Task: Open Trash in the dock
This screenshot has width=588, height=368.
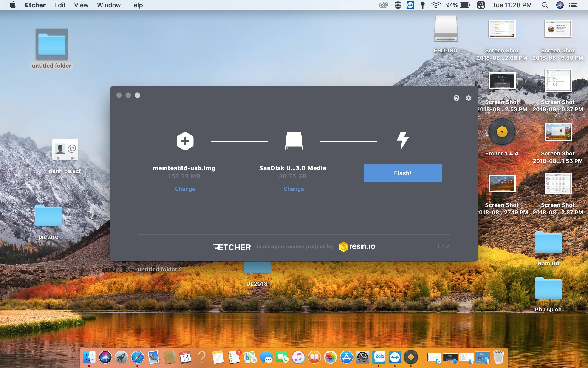Action: tap(499, 357)
